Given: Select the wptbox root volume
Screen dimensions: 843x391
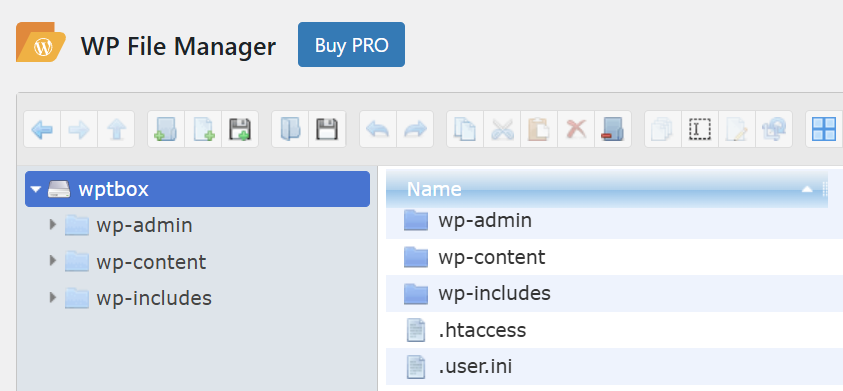Looking at the screenshot, I should (197, 189).
